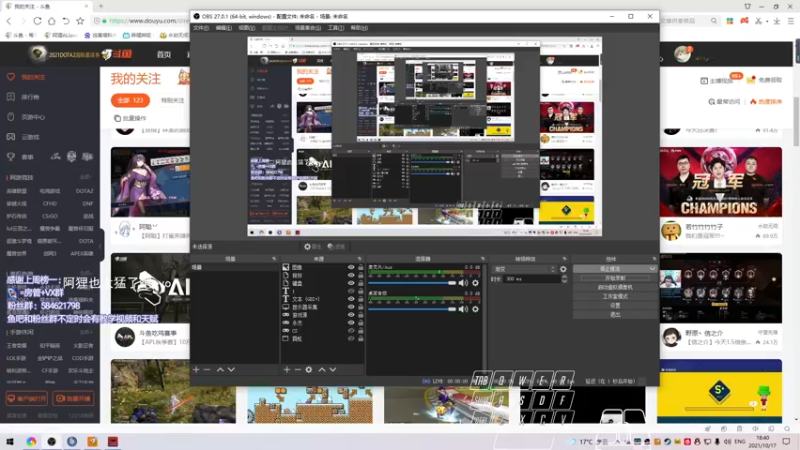Click the browser reload icon
Viewport: 800px width, 450px height.
pyautogui.click(x=37, y=21)
